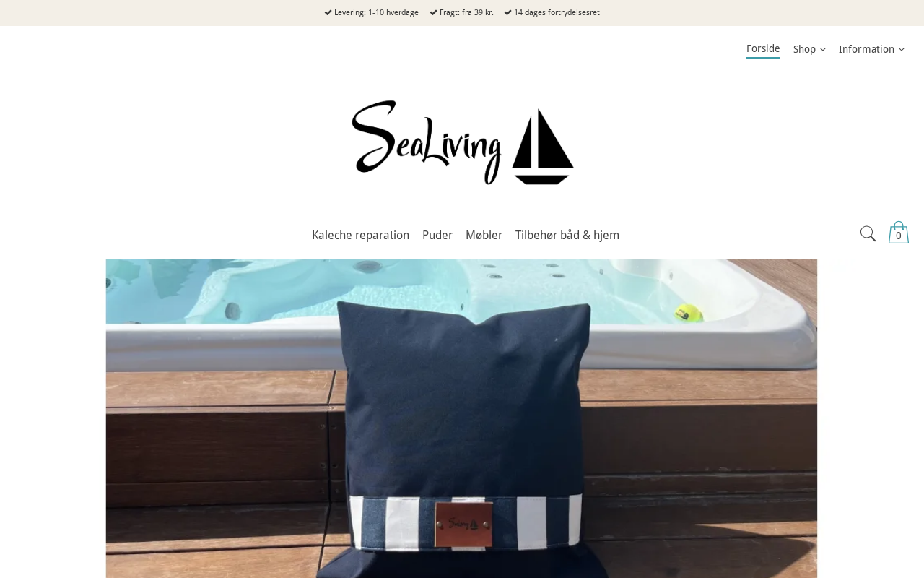The image size is (924, 578).
Task: Open Tilbehør båd & hjem category
Action: [567, 235]
